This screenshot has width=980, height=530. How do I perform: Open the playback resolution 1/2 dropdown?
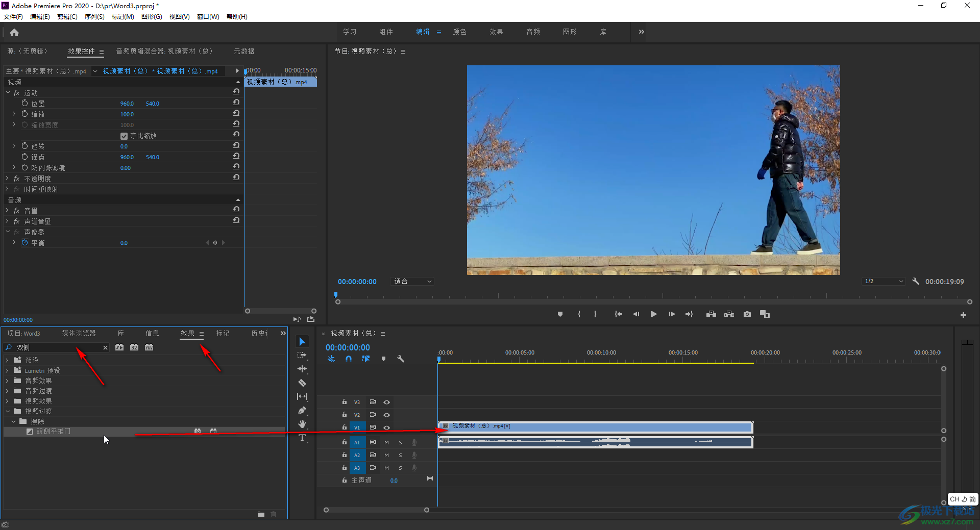pos(884,282)
